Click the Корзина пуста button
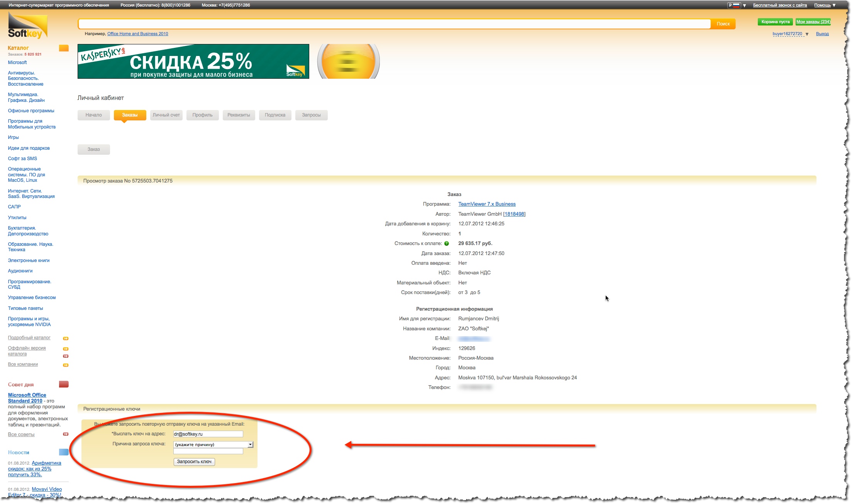Viewport: 852px width, 504px height. click(x=775, y=22)
